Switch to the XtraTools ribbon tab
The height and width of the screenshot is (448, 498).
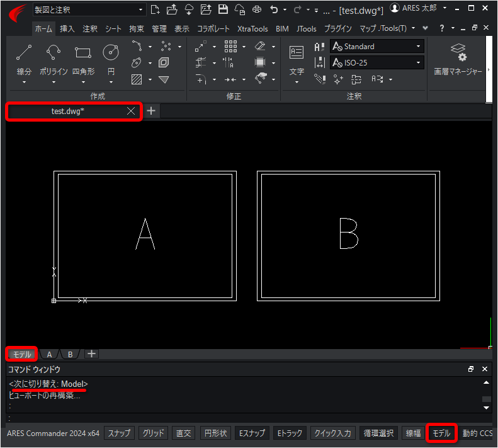(x=252, y=29)
